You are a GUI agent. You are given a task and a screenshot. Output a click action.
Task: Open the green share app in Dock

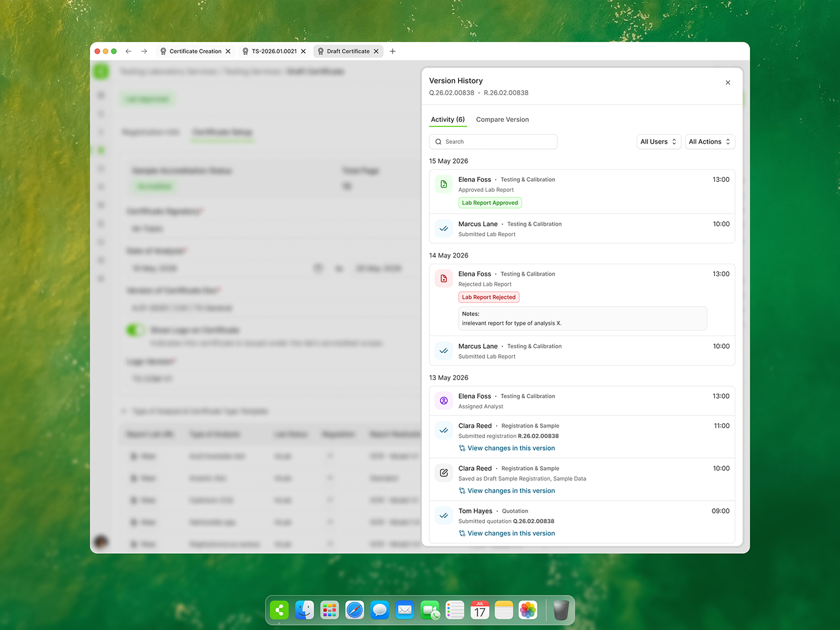pyautogui.click(x=279, y=610)
